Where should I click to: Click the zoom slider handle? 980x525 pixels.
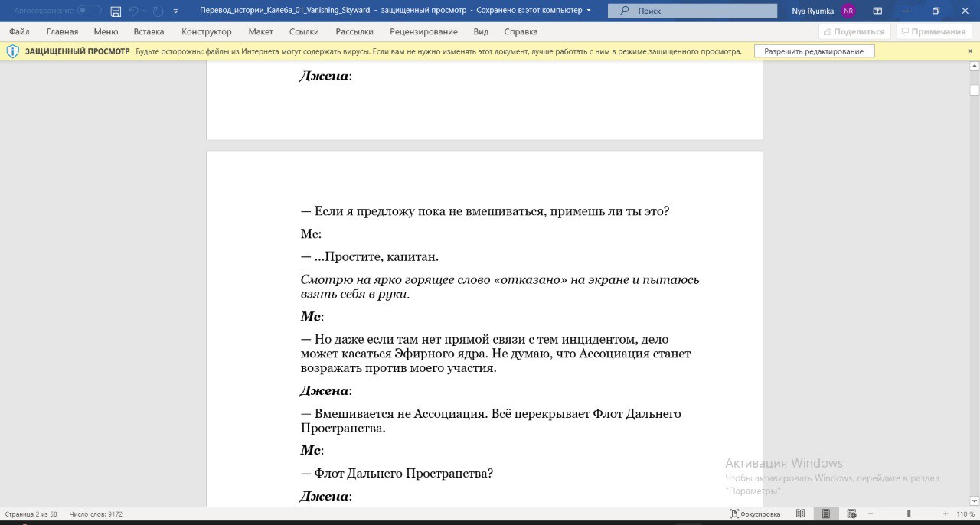pos(909,514)
